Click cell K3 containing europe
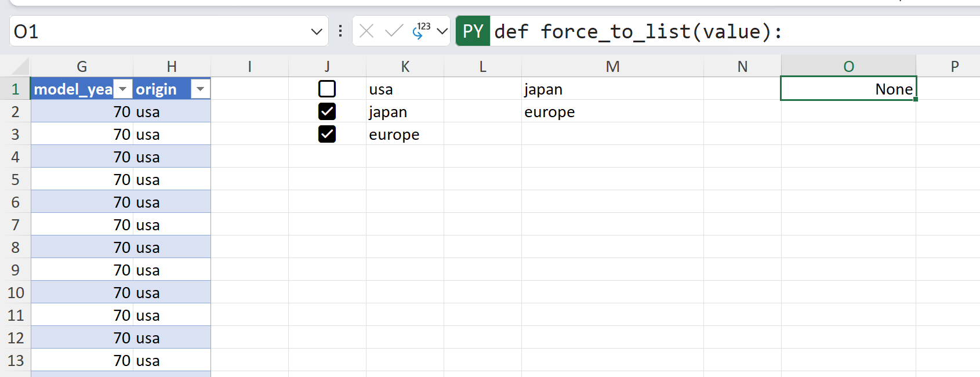 click(x=405, y=134)
